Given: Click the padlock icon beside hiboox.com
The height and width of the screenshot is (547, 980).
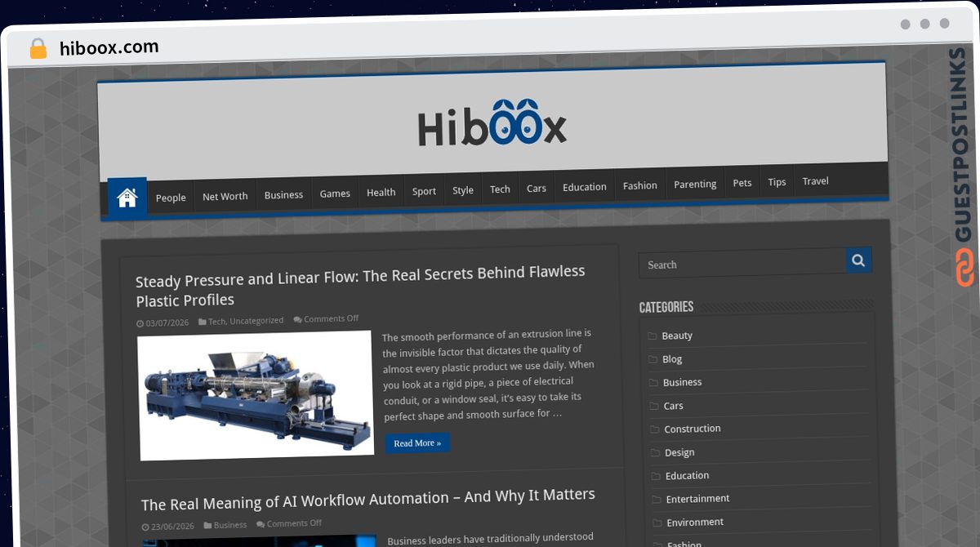Looking at the screenshot, I should [x=38, y=48].
